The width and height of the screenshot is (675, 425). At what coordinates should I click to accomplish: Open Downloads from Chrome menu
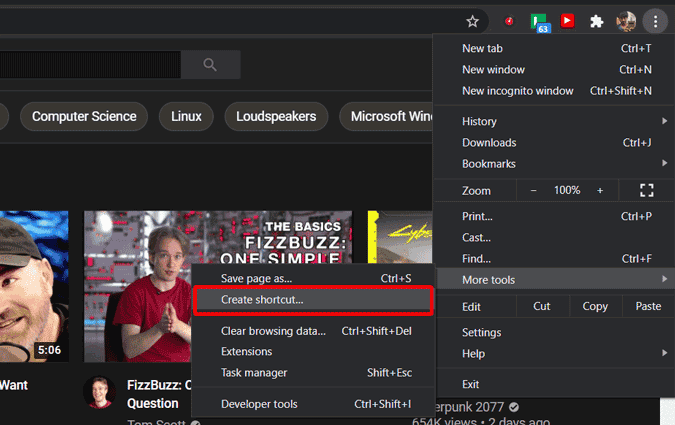click(x=555, y=143)
